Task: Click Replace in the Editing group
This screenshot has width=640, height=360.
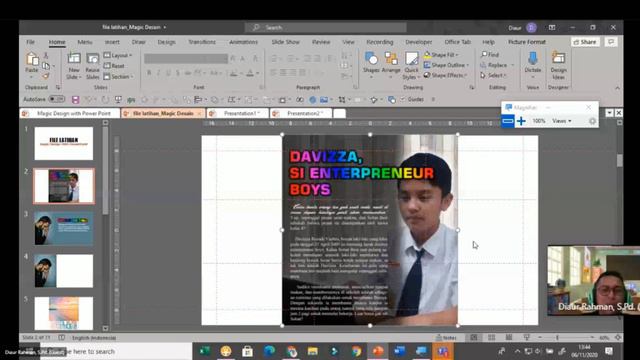Action: click(497, 65)
